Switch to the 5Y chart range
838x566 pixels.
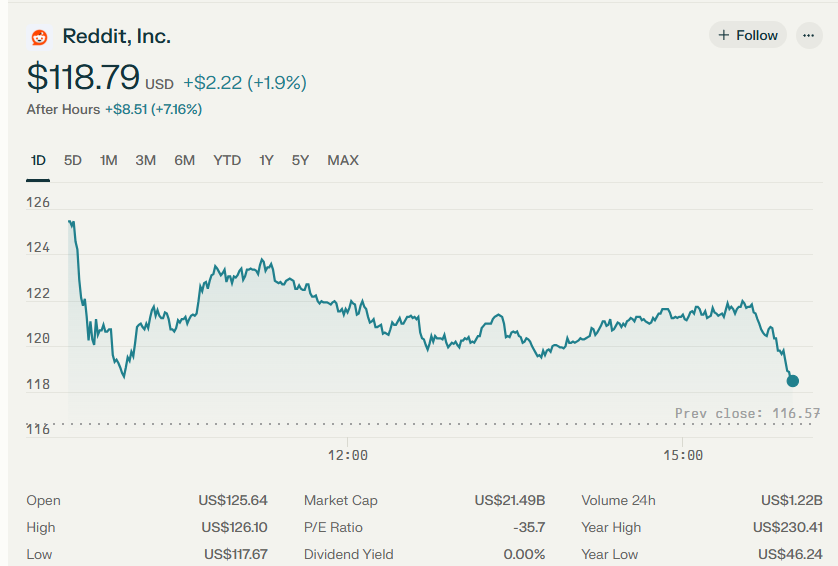point(300,160)
